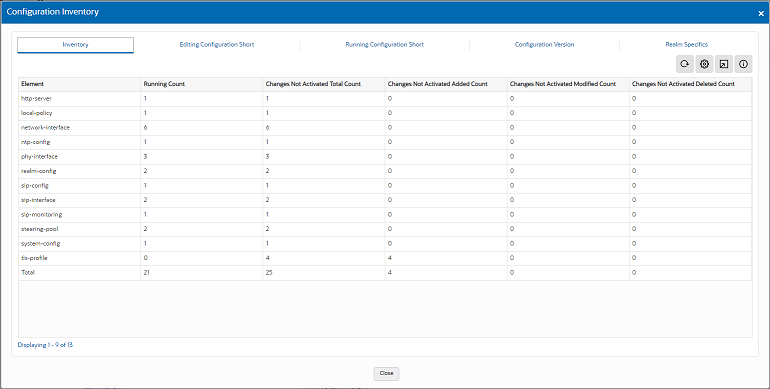Select the sip-interface row
The width and height of the screenshot is (770, 389).
click(x=385, y=200)
